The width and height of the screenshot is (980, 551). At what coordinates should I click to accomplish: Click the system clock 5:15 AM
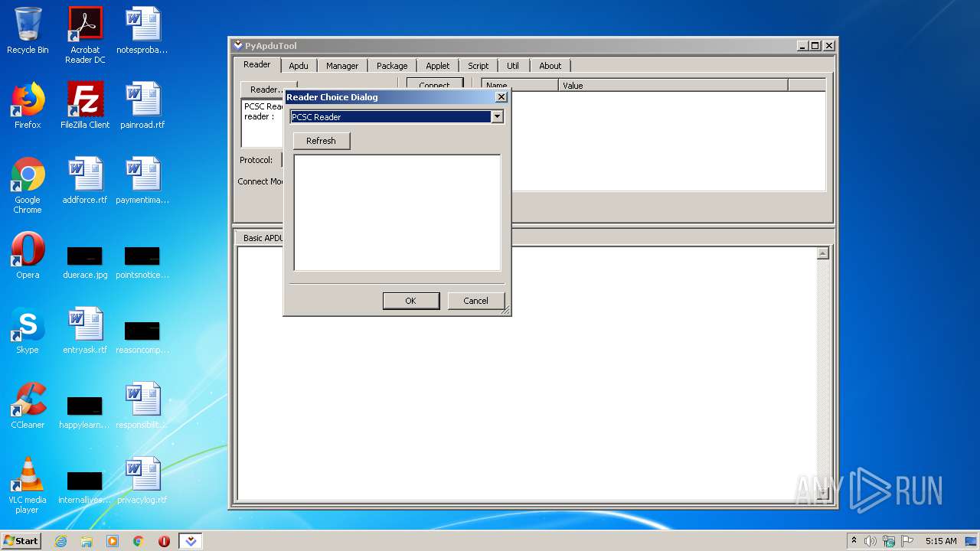click(x=941, y=541)
